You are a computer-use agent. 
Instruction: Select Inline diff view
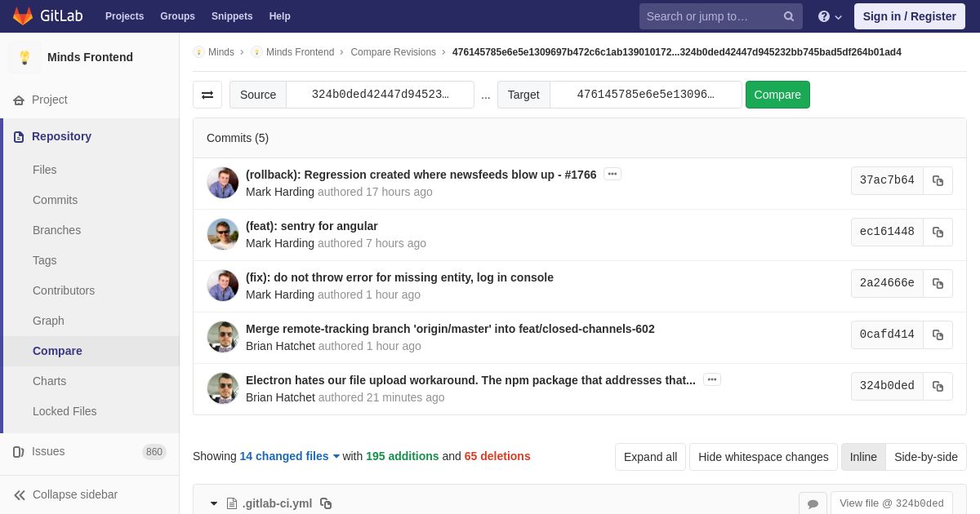pos(863,457)
